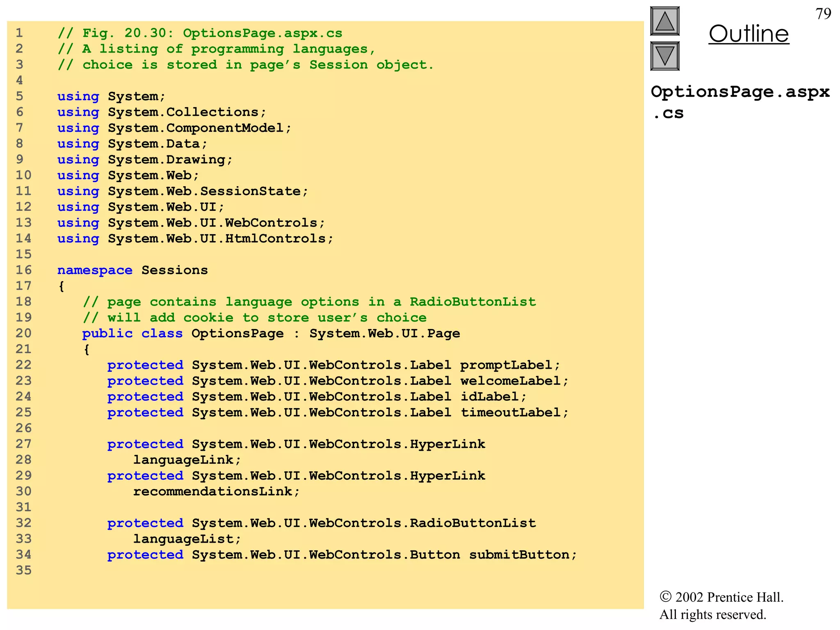840x630 pixels.
Task: Click the 'page contains language options' comment
Action: click(309, 302)
